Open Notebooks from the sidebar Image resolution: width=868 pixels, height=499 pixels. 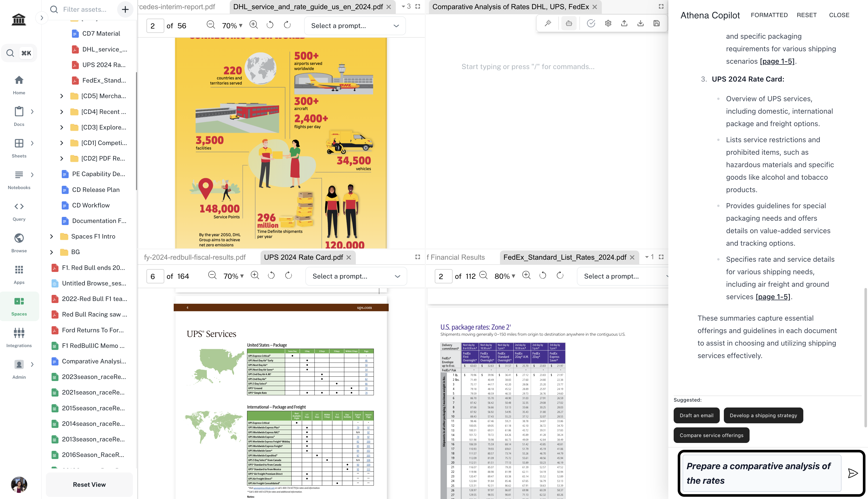(19, 180)
